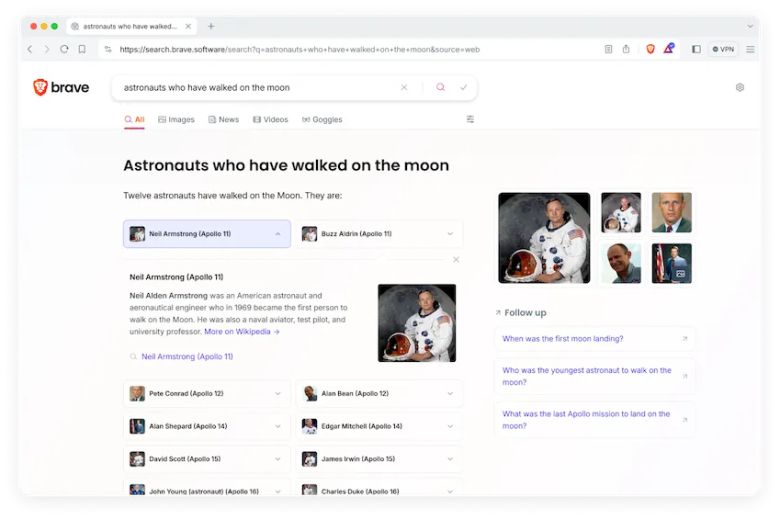Open the search settings gear icon

click(x=740, y=88)
